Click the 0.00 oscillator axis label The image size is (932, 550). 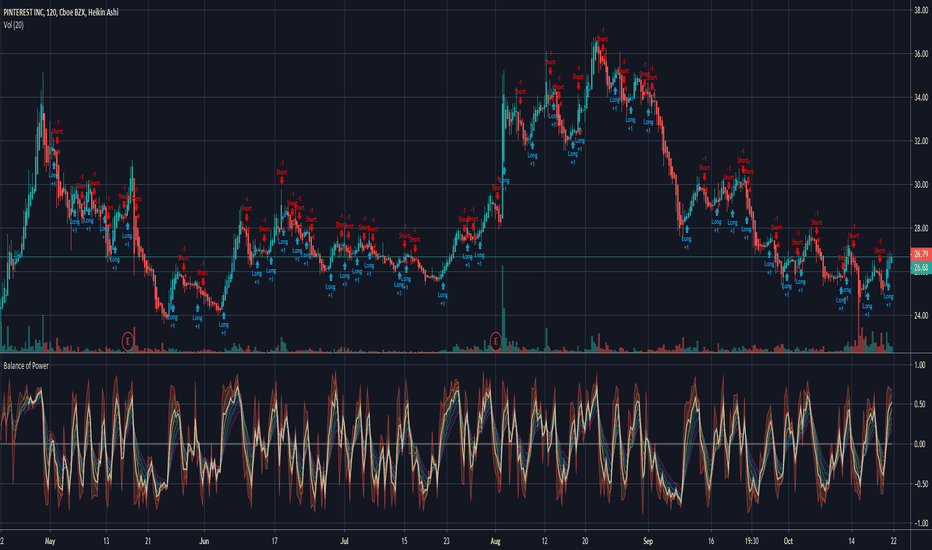(x=920, y=444)
